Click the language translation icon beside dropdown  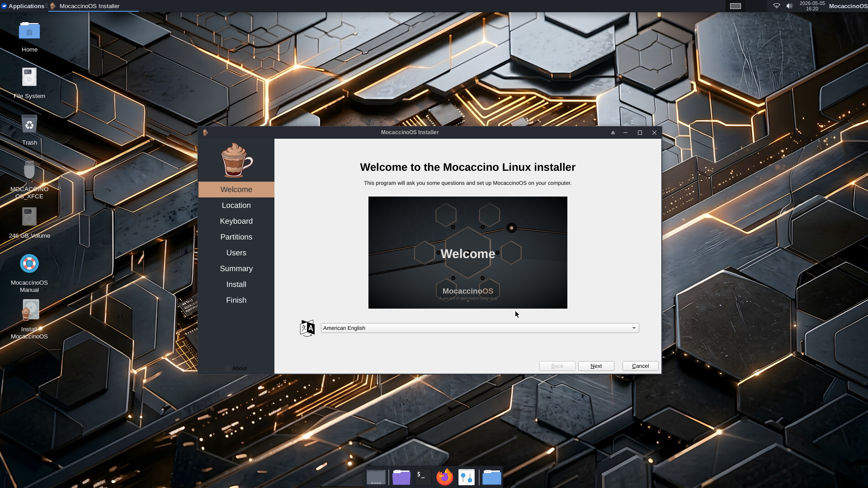(x=307, y=328)
